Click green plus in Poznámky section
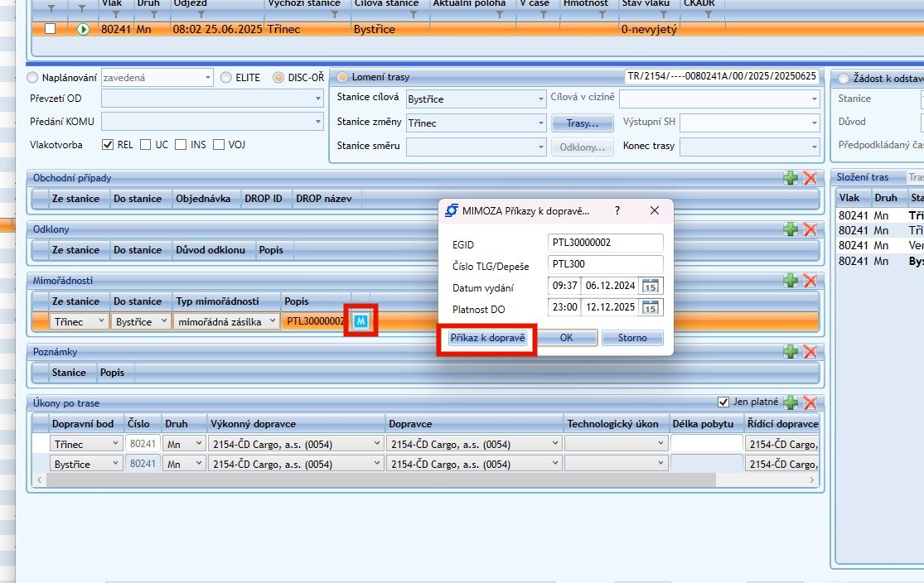Screen dimensions: 924x583 point(791,352)
